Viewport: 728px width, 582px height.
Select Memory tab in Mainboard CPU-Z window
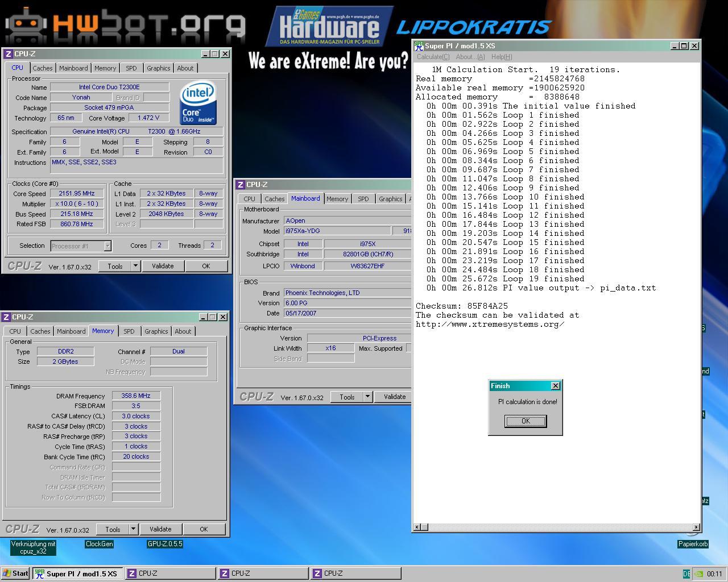pyautogui.click(x=337, y=199)
